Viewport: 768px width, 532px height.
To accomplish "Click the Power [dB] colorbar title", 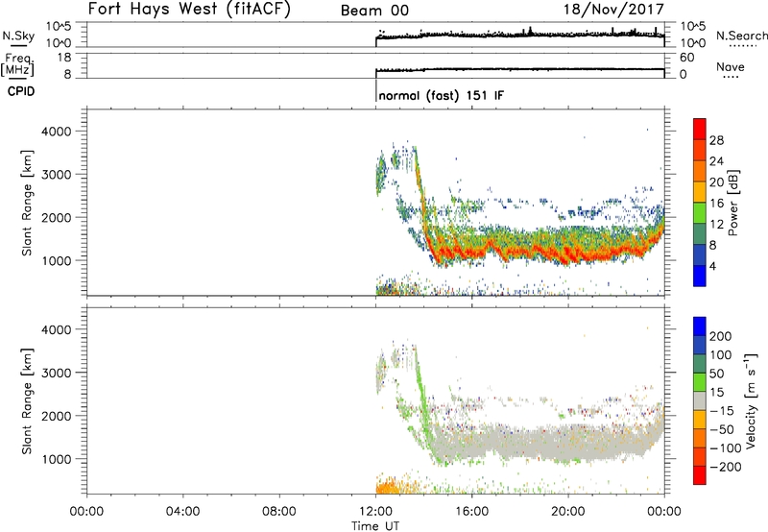I will [x=733, y=203].
